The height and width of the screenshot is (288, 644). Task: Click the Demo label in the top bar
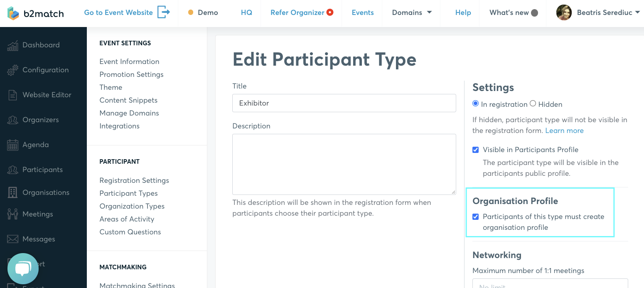click(208, 12)
